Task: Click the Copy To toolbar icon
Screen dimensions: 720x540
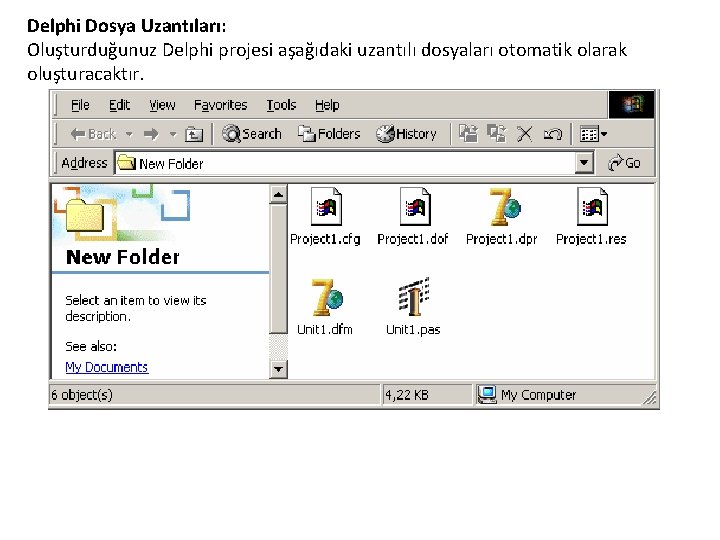Action: tap(497, 134)
